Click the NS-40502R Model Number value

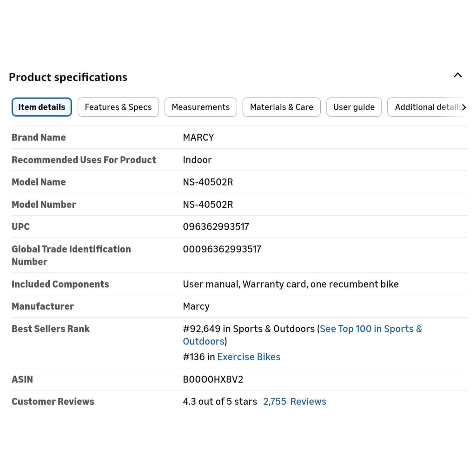208,205
